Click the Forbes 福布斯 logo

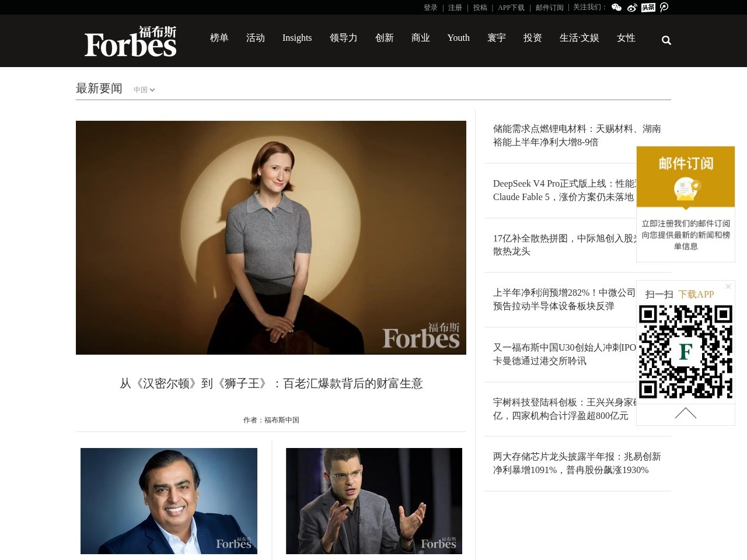[131, 41]
